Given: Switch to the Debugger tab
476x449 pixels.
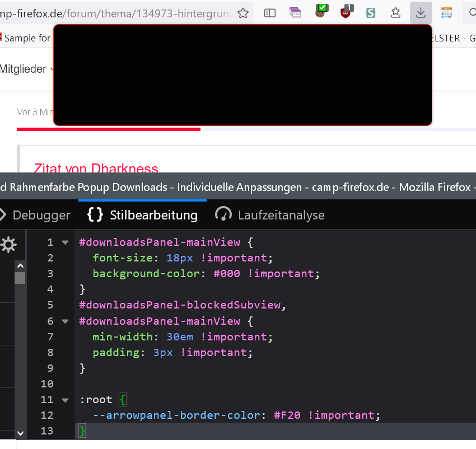Looking at the screenshot, I should (40, 215).
